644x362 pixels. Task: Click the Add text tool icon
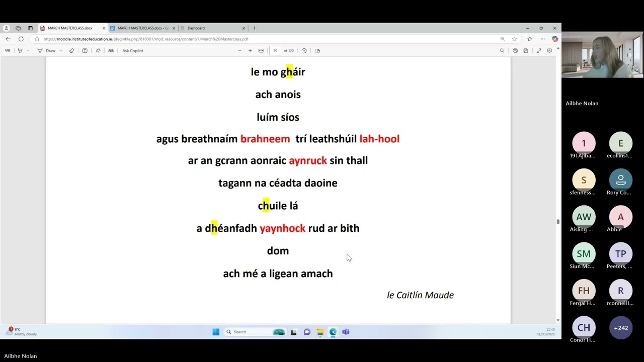coord(85,51)
